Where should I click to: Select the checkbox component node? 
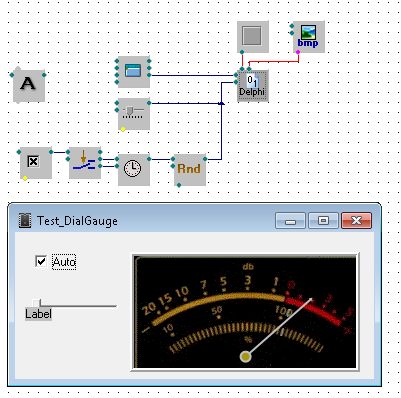pos(36,163)
